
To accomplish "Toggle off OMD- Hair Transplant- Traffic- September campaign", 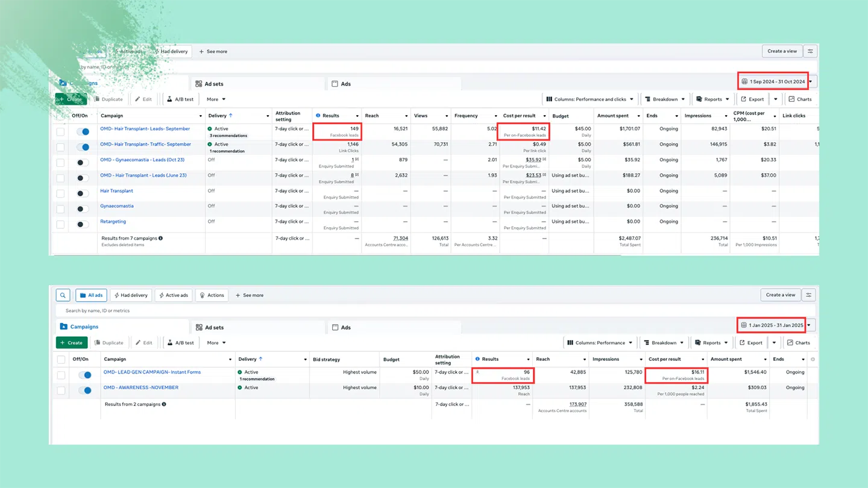I will pos(83,147).
